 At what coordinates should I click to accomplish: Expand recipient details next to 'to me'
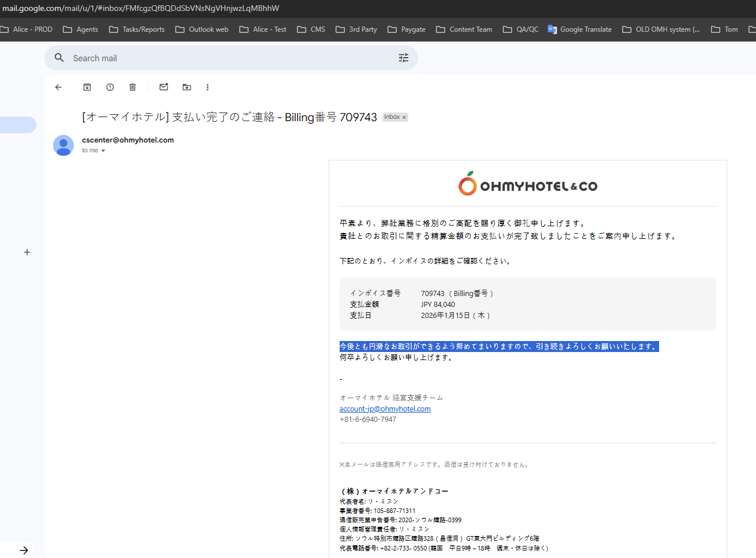pos(103,151)
